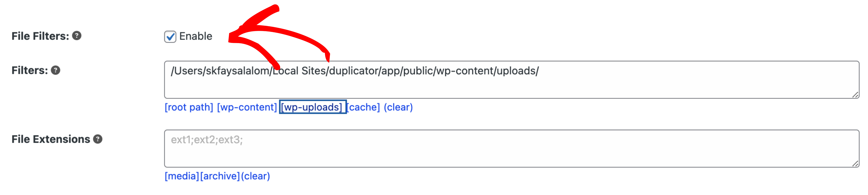Click inside the Filters path textarea

coord(512,80)
